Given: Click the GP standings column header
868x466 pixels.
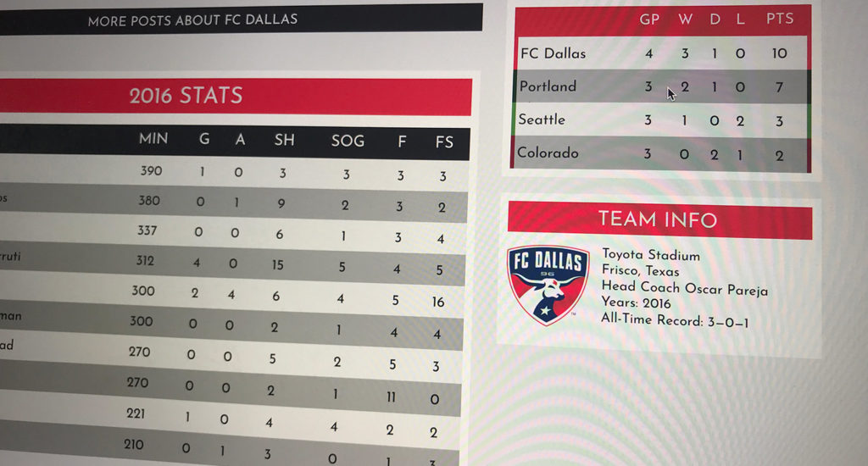Looking at the screenshot, I should coord(649,19).
